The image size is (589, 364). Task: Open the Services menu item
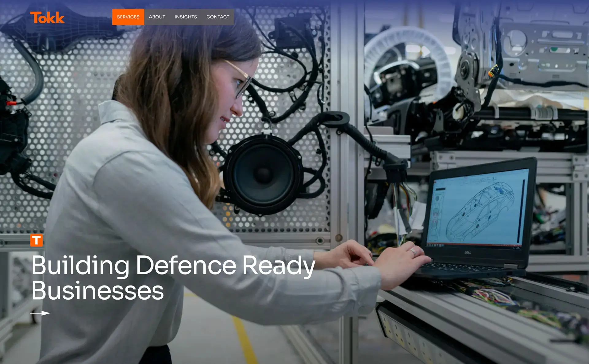click(x=128, y=17)
